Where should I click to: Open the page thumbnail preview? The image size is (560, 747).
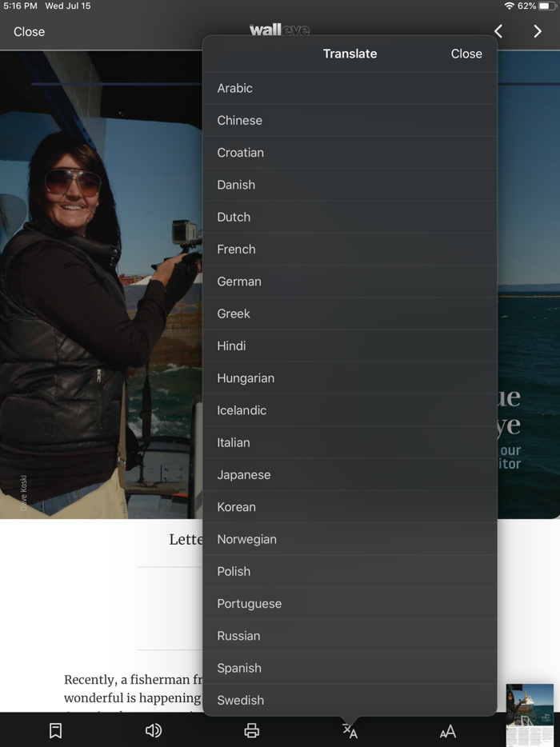point(530,714)
